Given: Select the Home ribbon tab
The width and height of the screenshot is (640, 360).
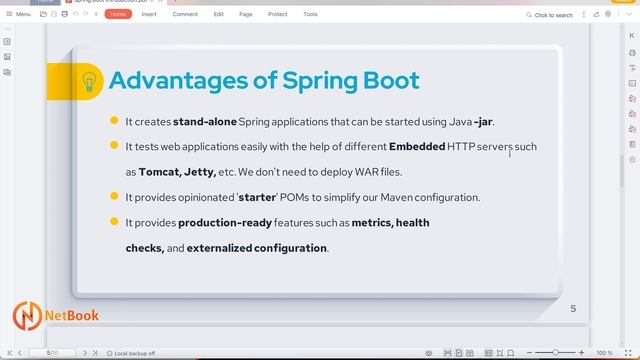Looking at the screenshot, I should pyautogui.click(x=118, y=14).
